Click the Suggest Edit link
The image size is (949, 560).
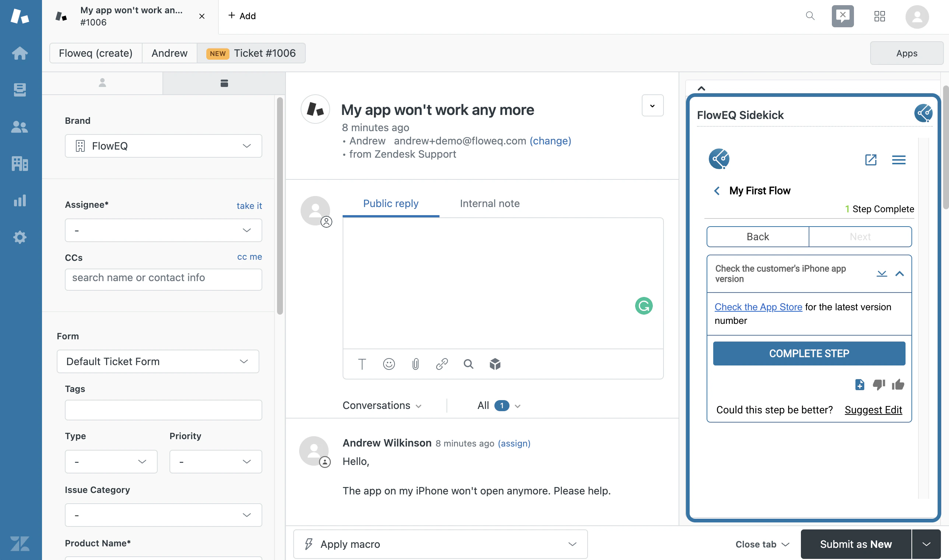(873, 410)
